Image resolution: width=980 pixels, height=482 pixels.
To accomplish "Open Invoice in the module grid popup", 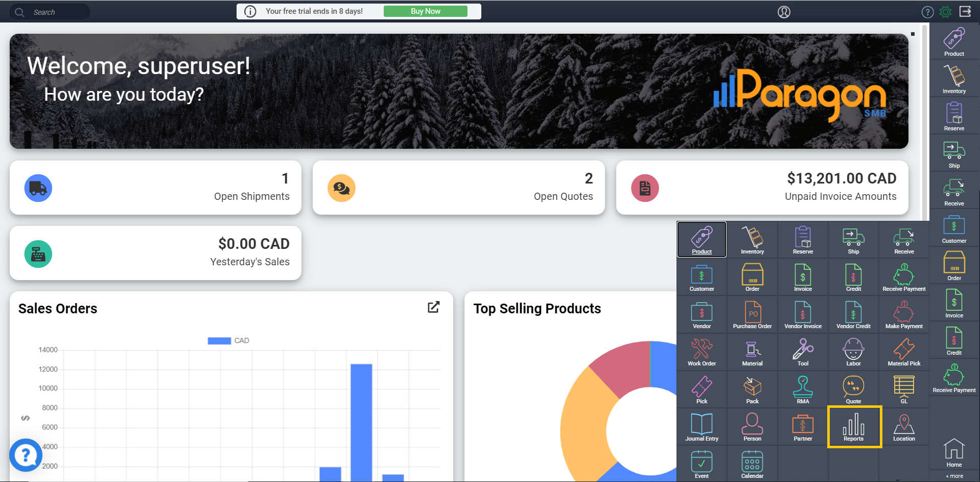I will (803, 277).
